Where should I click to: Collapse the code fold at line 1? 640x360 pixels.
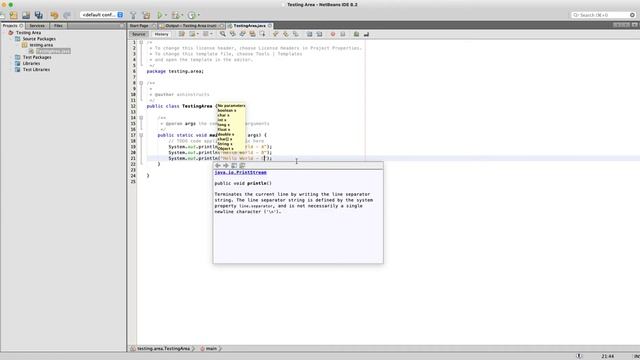point(141,42)
